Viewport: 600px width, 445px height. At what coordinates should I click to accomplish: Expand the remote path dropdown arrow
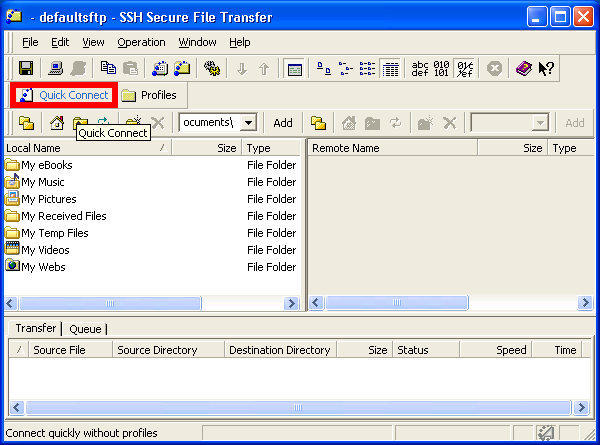tap(540, 123)
